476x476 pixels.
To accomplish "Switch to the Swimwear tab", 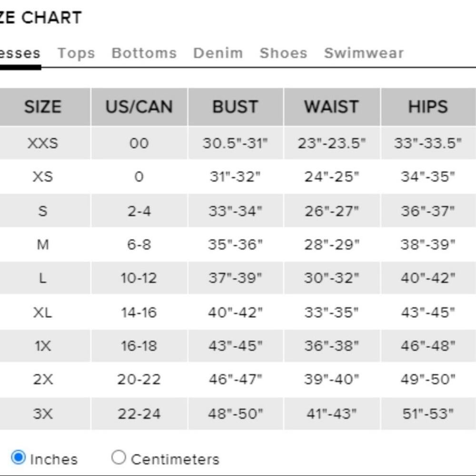I will click(364, 53).
